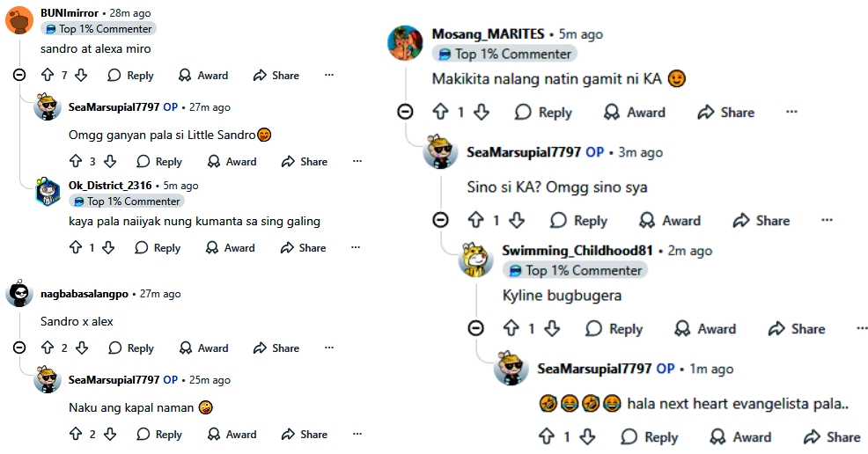Open Ok_District_2316's user profile link
Viewport: 868px width, 454px height.
coord(110,186)
